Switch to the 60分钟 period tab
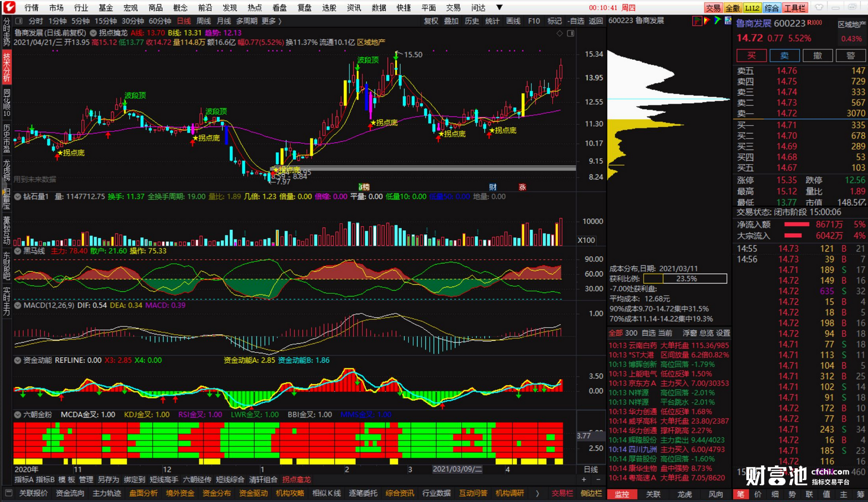The width and height of the screenshot is (868, 502). coord(160,21)
